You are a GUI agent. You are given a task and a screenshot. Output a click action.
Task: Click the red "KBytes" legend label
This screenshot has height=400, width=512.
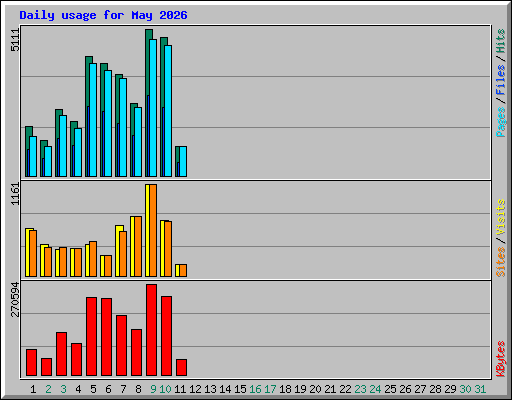tap(501, 359)
